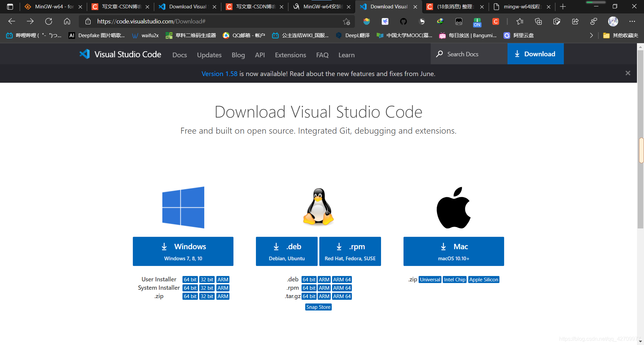Add page to favorites star icon
This screenshot has width=644, height=345.
(346, 21)
